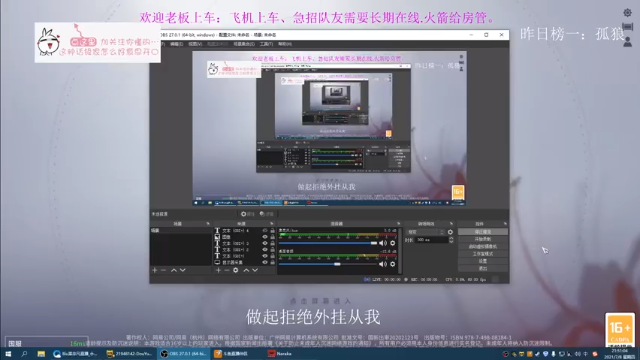This screenshot has width=640, height=360.
Task: Select the 场景 entry in scenes list
Action: point(181,231)
